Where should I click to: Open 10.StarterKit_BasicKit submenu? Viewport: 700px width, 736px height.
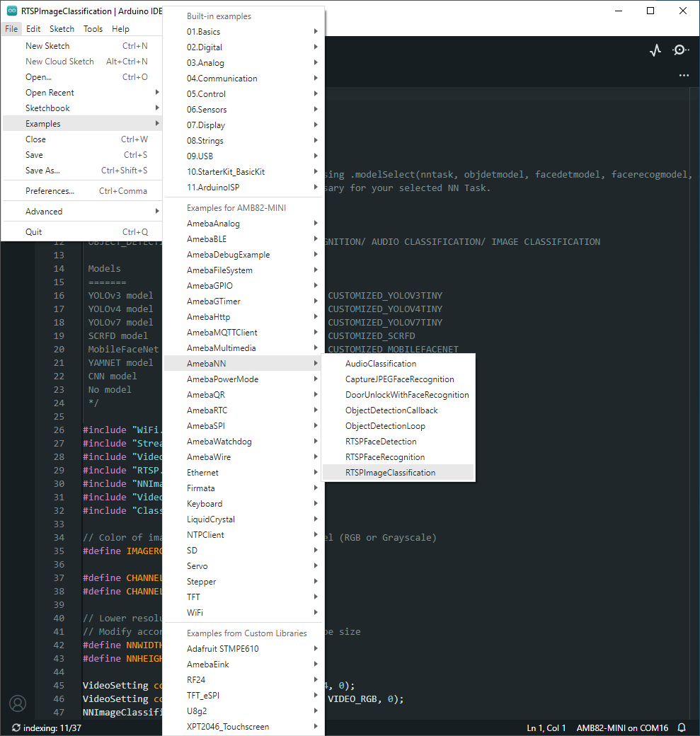tap(243, 171)
